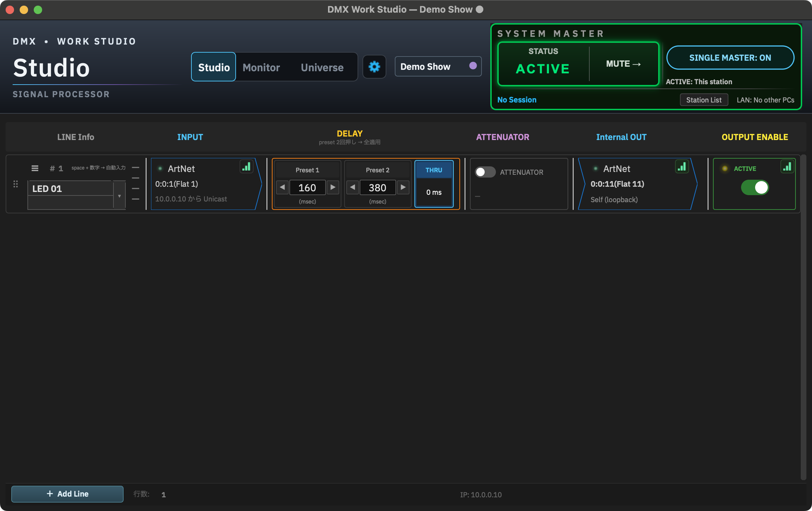Decrease Preset 2 delay with left arrow
Image resolution: width=812 pixels, height=511 pixels.
click(x=353, y=187)
